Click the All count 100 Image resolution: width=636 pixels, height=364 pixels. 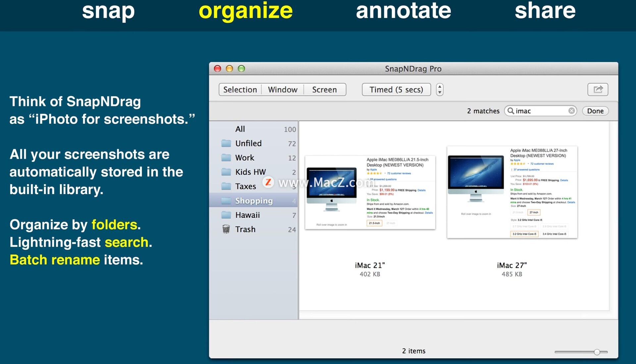click(x=290, y=130)
